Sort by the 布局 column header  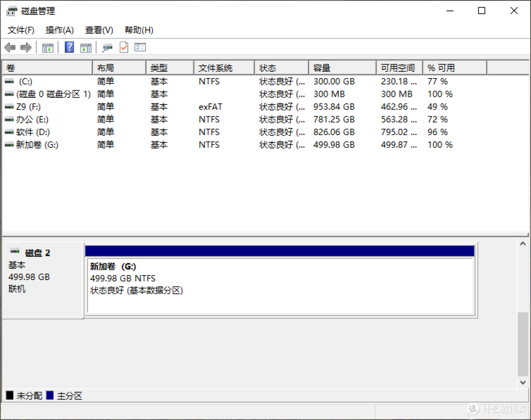[x=119, y=68]
